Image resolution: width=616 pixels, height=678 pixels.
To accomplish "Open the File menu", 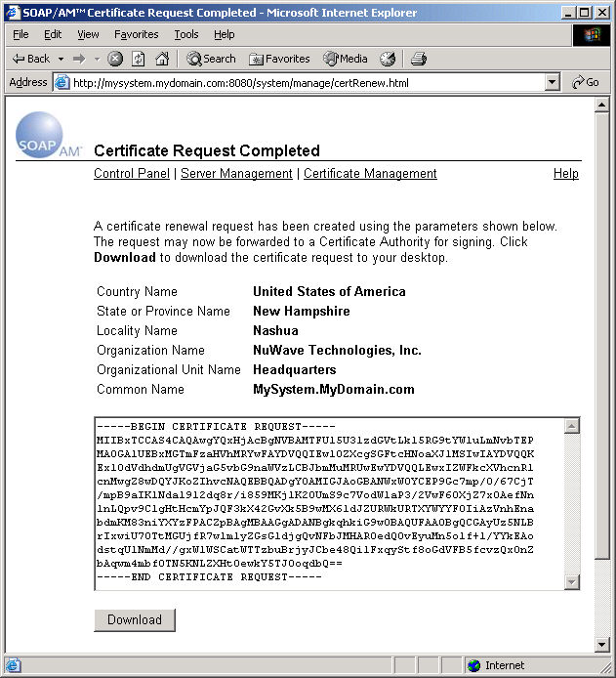I will coord(21,34).
